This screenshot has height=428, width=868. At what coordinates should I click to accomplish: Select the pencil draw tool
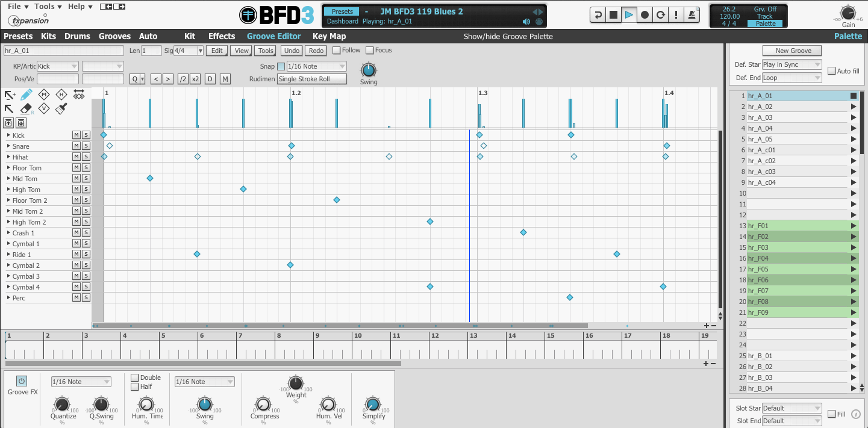[x=26, y=95]
